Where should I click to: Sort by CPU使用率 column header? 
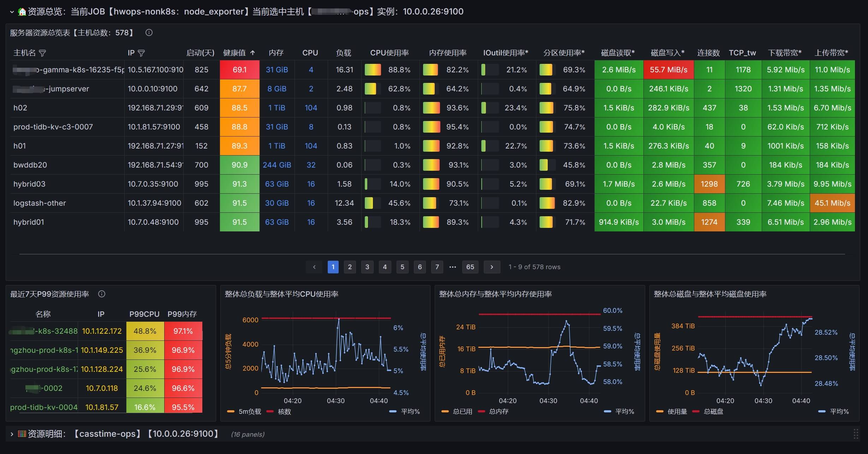[389, 53]
